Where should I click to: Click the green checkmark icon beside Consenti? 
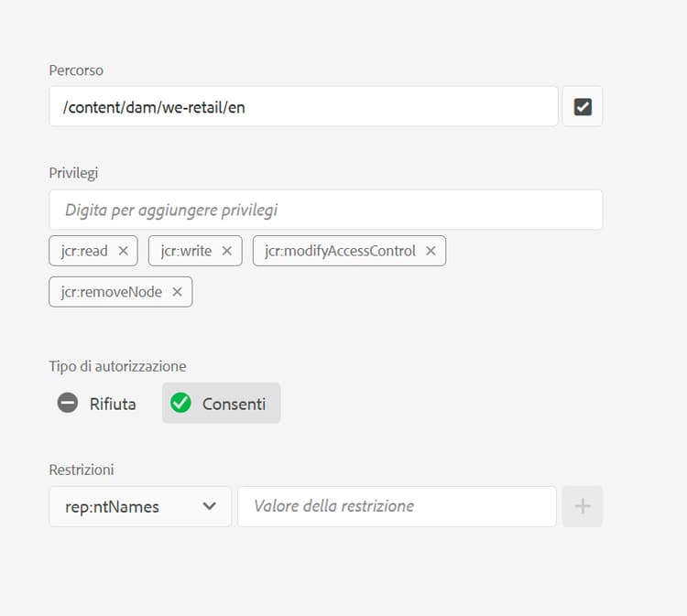181,403
